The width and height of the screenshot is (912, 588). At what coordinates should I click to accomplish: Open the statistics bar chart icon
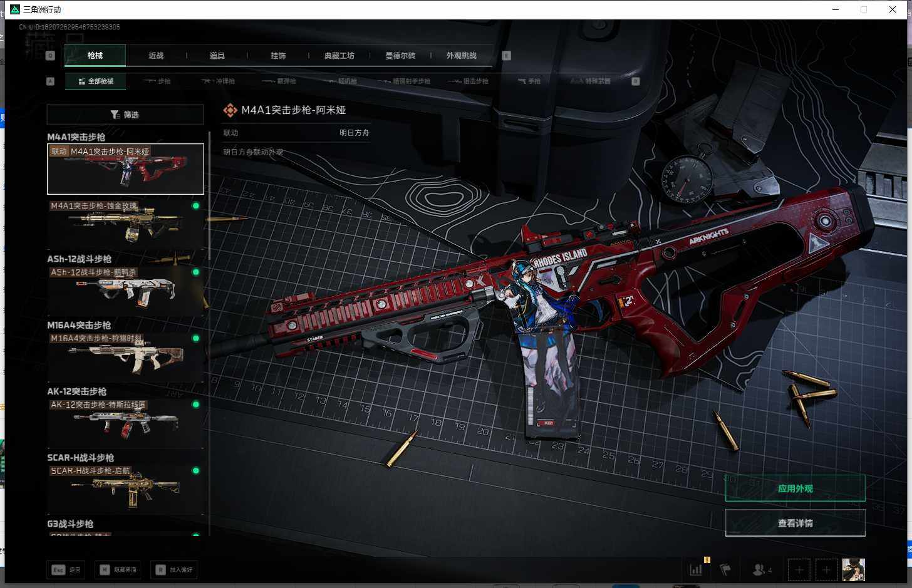[x=697, y=570]
